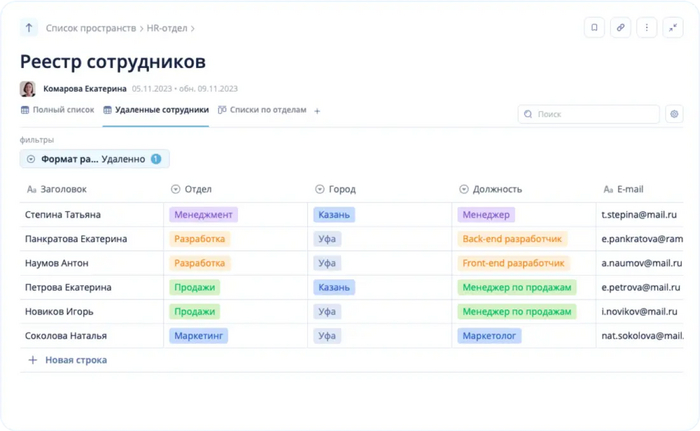Click the filter count badge 1
Viewport: 700px width, 431px height.
pos(156,159)
